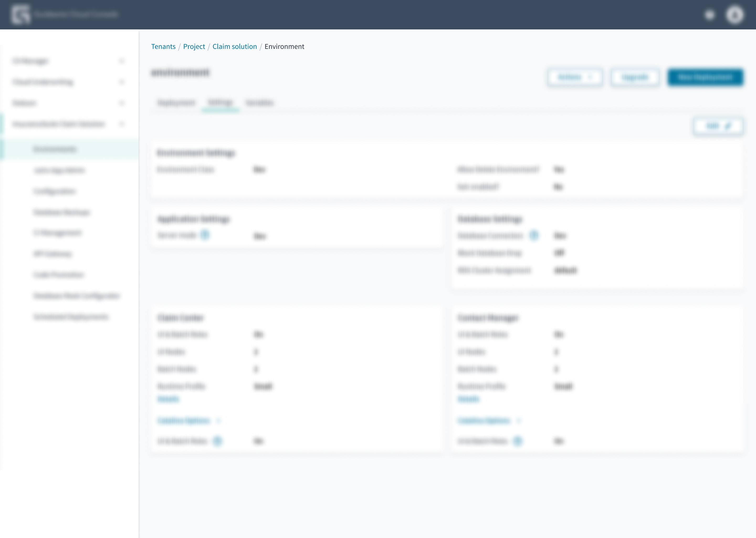Click the info icon beside Server mode
The width and height of the screenshot is (756, 538).
click(205, 235)
